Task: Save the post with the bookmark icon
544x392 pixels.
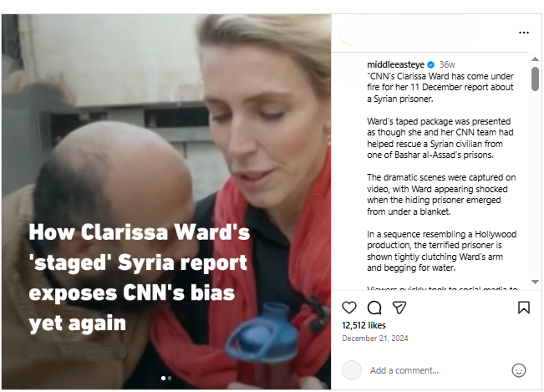Action: pos(524,308)
